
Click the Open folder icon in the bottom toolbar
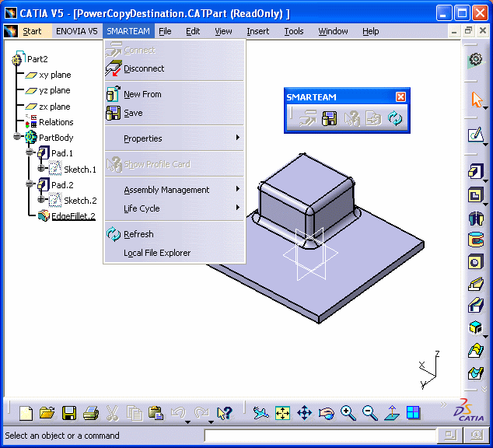pyautogui.click(x=47, y=413)
